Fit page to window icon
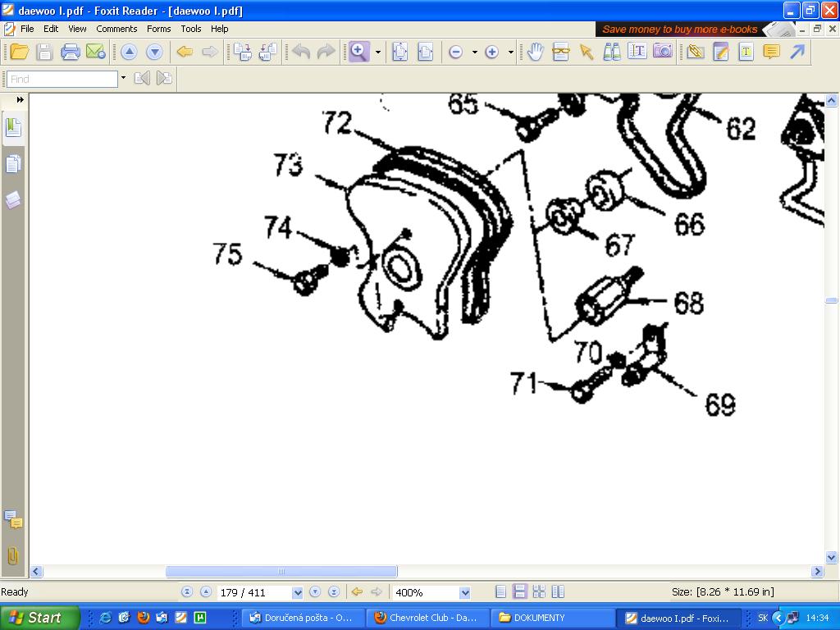840x630 pixels. 400,52
